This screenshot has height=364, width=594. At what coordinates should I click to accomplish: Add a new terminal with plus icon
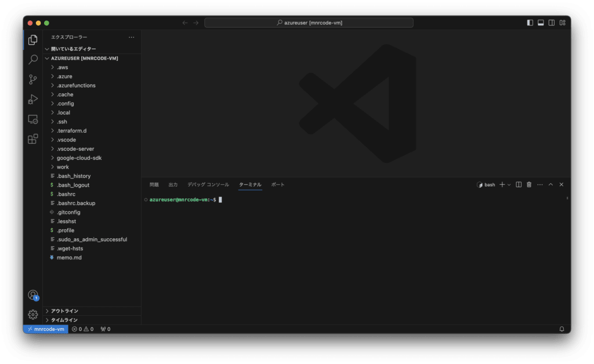click(502, 185)
